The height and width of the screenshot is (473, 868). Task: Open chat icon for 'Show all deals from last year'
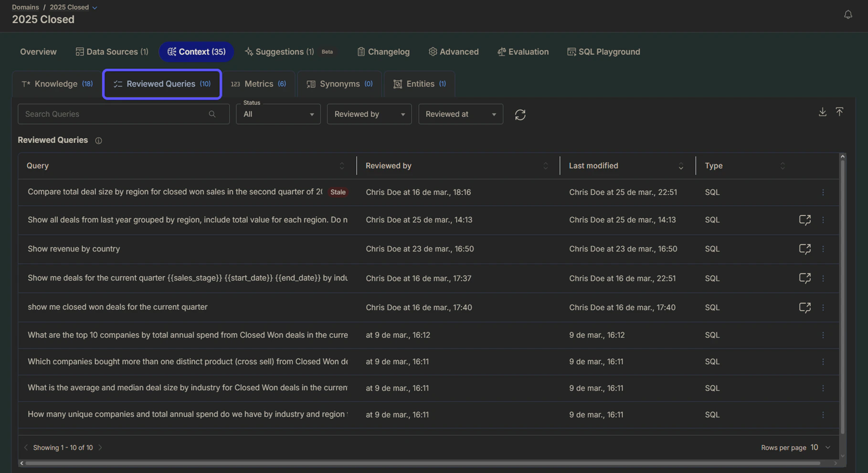(804, 220)
